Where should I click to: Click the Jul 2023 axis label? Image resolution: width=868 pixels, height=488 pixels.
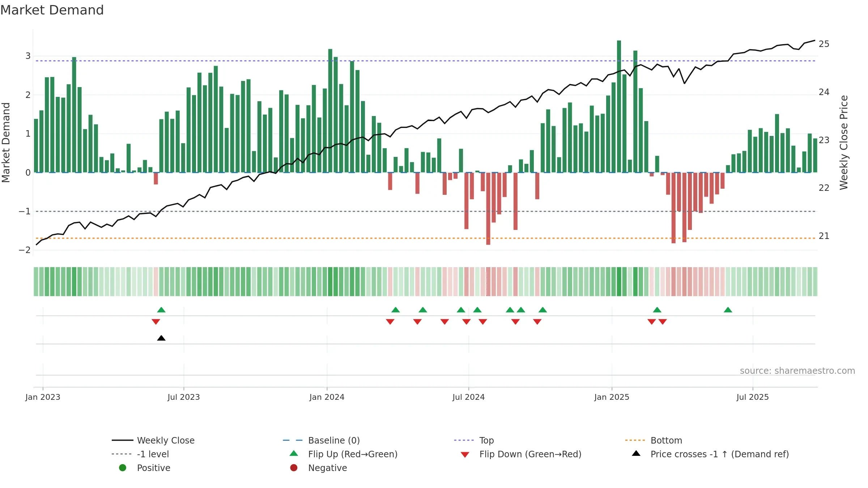pos(184,397)
